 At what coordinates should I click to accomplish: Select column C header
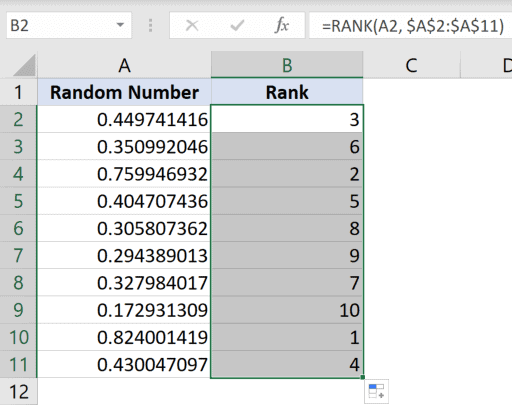click(x=412, y=65)
